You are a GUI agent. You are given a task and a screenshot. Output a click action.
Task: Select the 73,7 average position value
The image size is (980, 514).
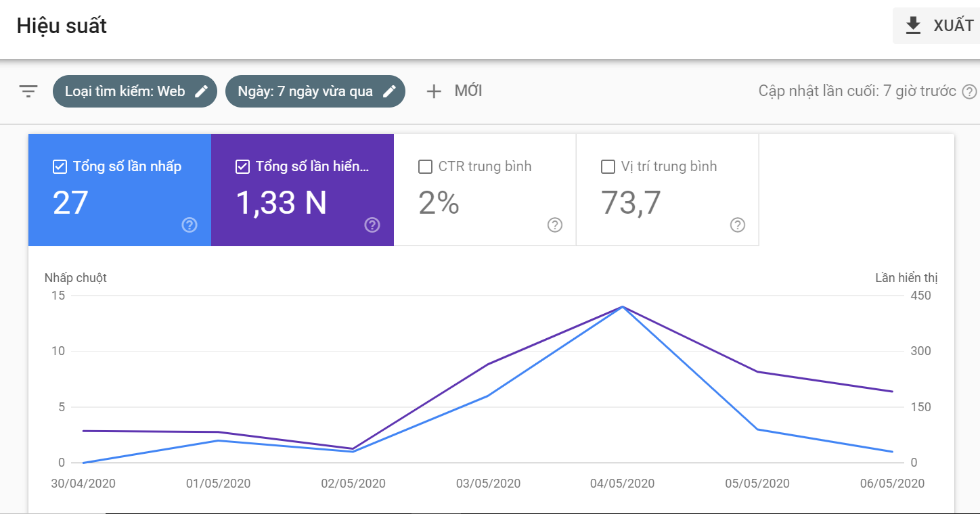[631, 202]
